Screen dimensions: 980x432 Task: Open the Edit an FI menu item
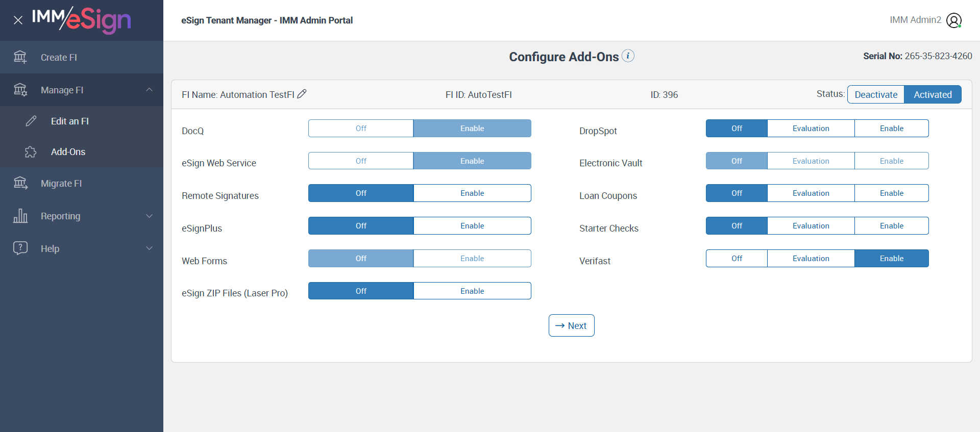click(69, 121)
